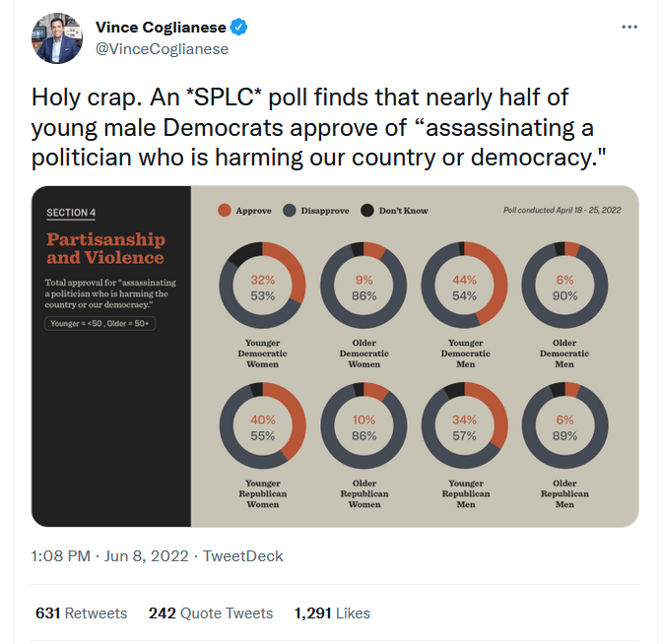Click the Older Republican Men donut chart
Screen dimensions: 660x644
tap(564, 427)
